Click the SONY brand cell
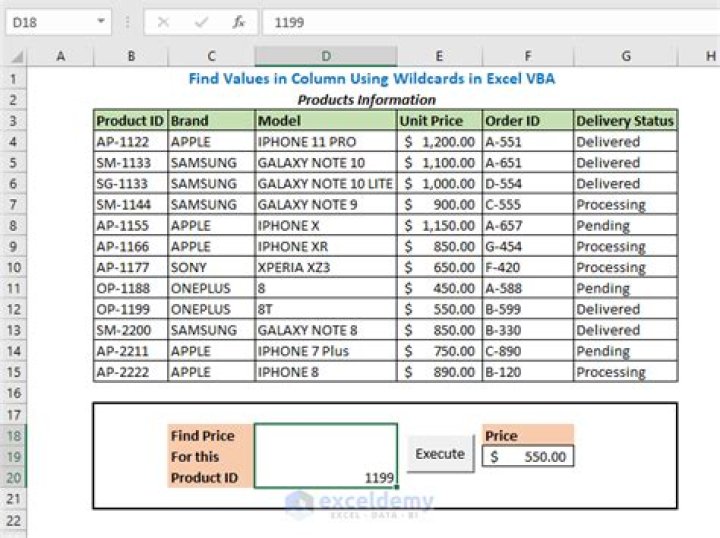The height and width of the screenshot is (538, 720). (211, 268)
